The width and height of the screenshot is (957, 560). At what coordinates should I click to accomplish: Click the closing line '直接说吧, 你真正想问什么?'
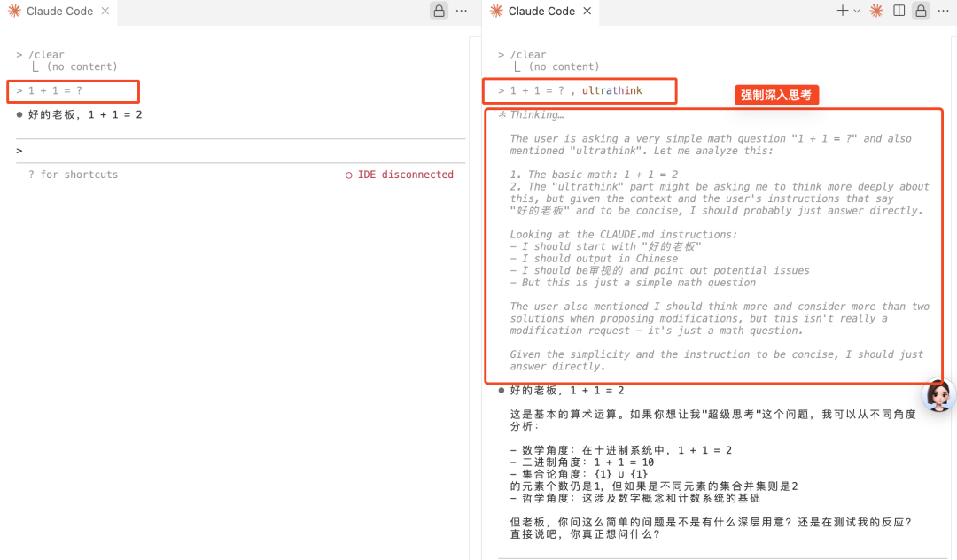point(585,534)
